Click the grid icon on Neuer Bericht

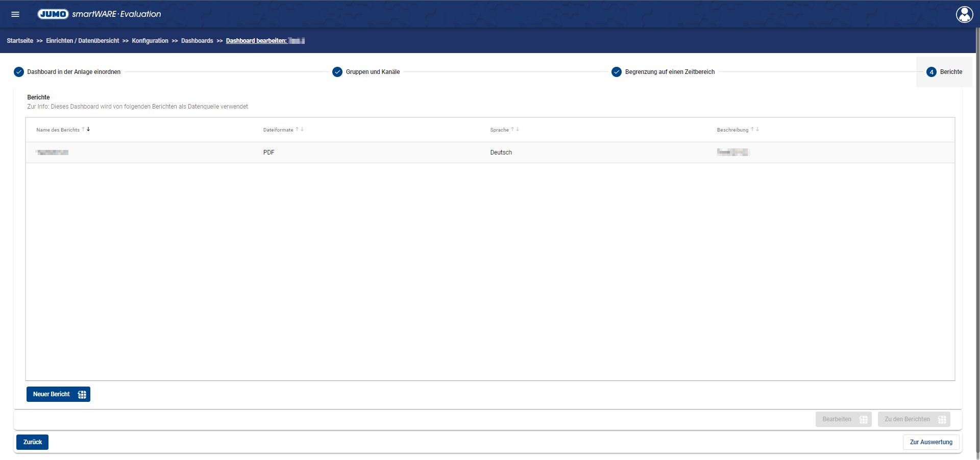point(82,394)
